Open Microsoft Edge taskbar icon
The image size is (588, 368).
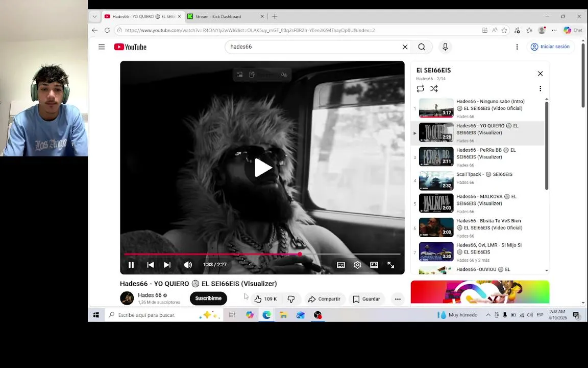pos(266,315)
